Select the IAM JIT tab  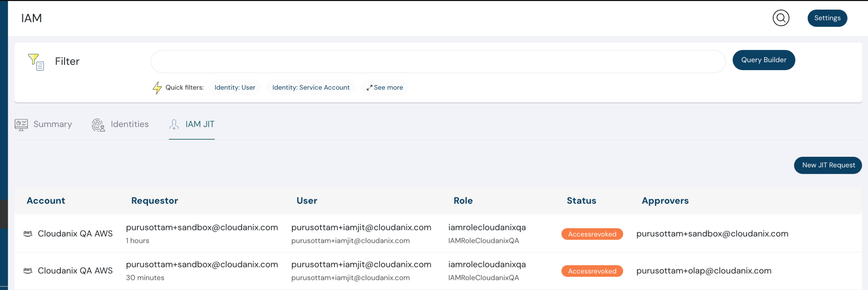tap(192, 124)
